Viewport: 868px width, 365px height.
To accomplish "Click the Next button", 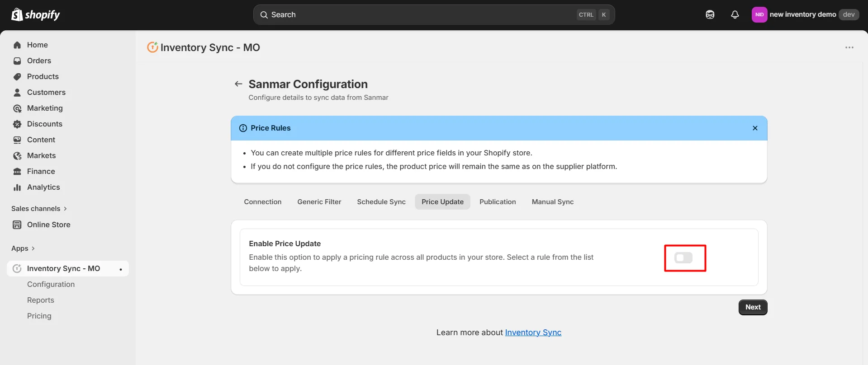I will tap(753, 307).
